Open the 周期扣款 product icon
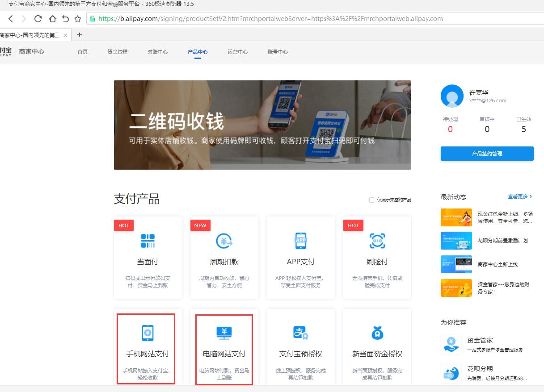Screen dimensions: 544x392 point(224,241)
